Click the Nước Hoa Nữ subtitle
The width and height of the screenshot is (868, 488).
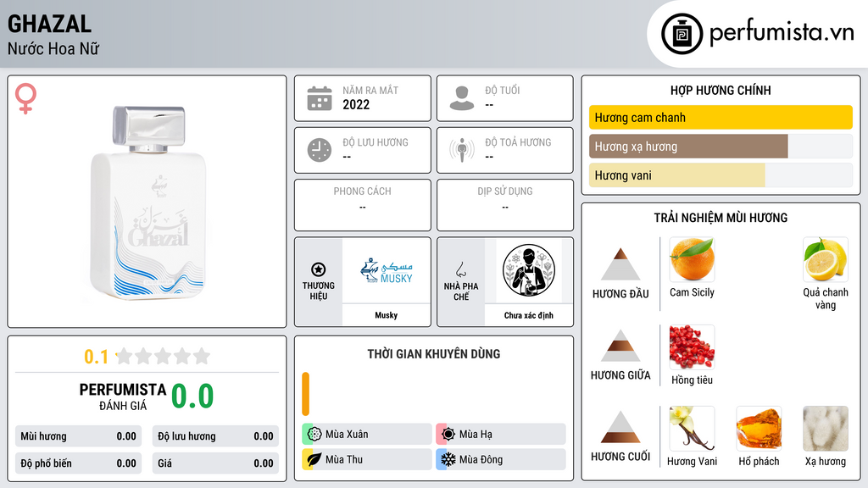click(53, 49)
